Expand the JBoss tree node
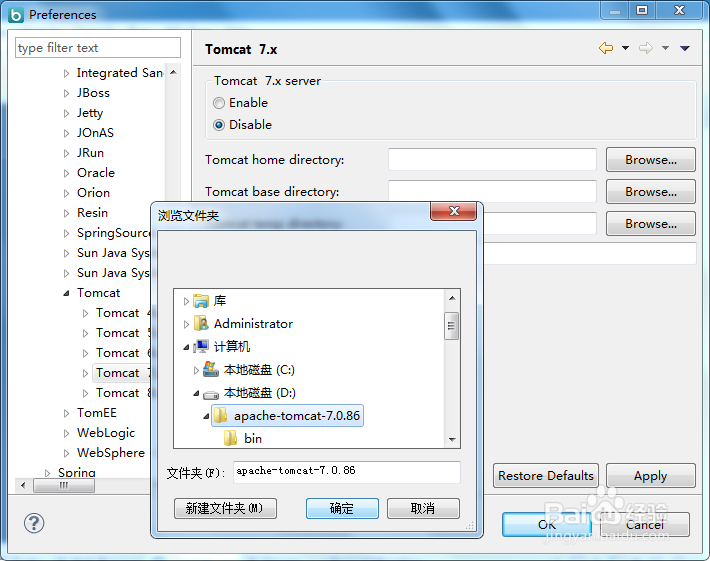This screenshot has height=561, width=710. click(x=66, y=93)
